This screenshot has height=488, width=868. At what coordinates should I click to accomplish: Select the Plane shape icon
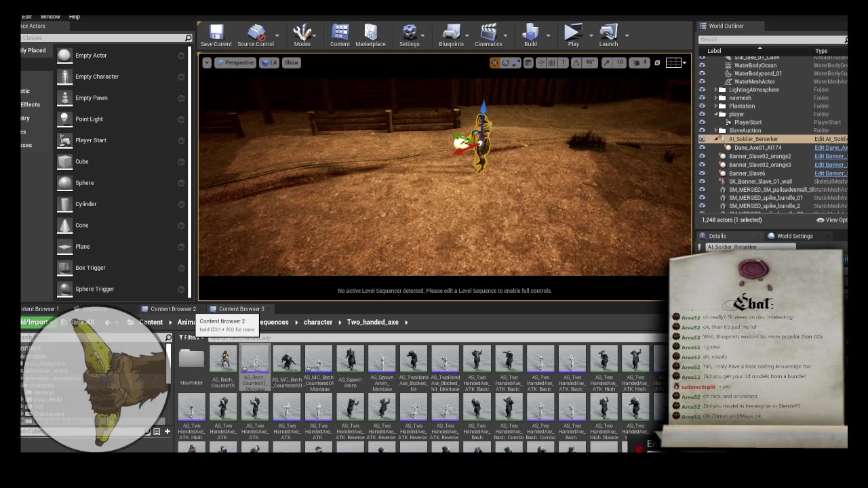click(64, 247)
